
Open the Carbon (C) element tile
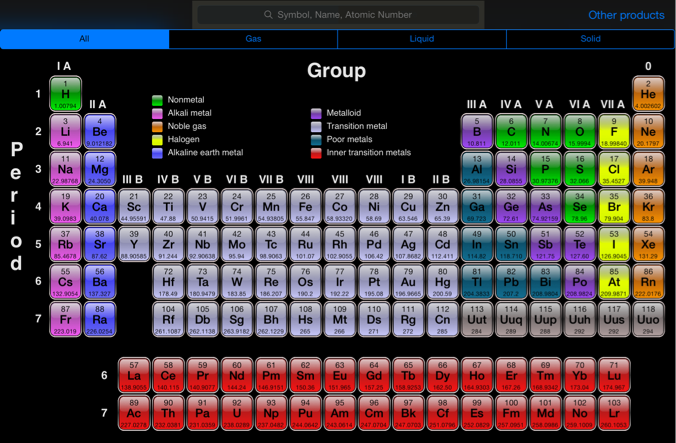coord(511,131)
